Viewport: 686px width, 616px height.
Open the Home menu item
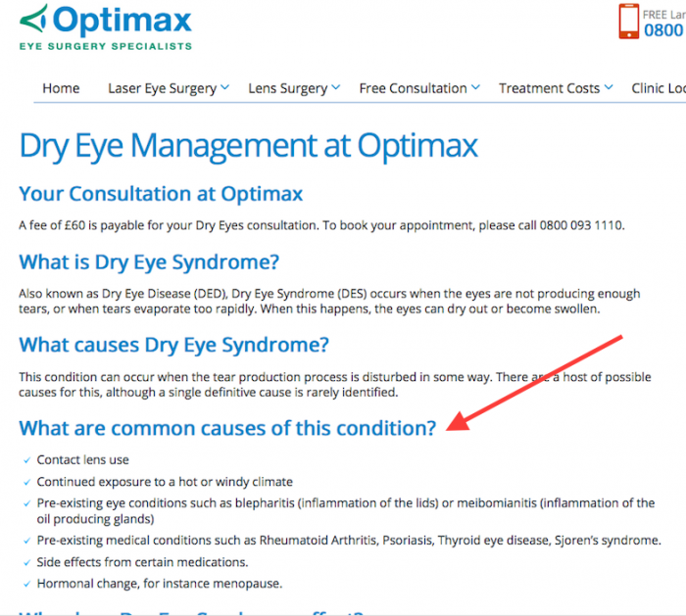pos(61,88)
